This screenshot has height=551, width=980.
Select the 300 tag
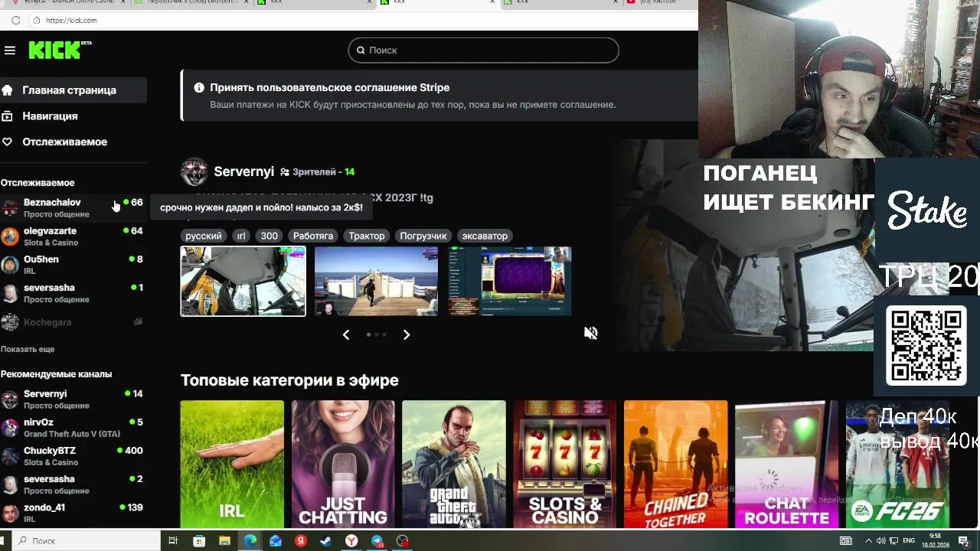pos(269,236)
